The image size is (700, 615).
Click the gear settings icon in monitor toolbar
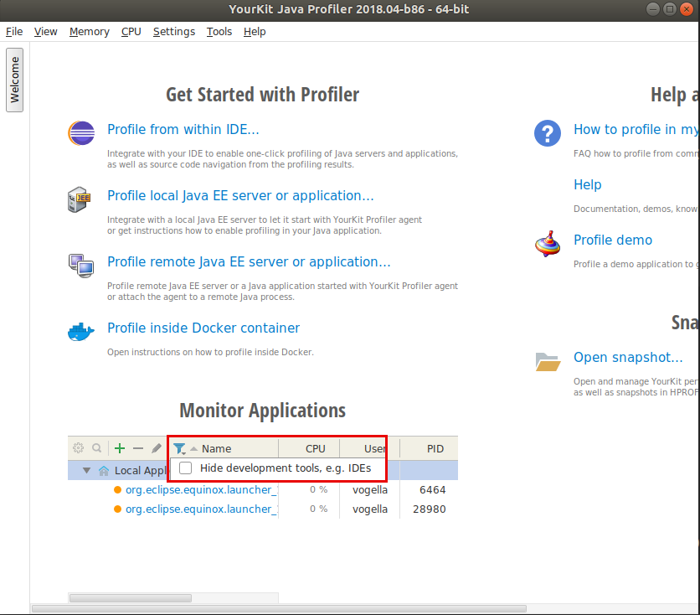click(78, 448)
